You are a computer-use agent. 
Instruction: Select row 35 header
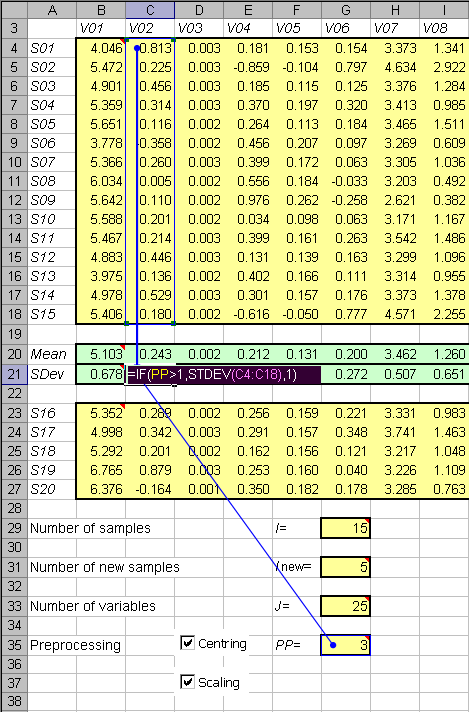14,645
